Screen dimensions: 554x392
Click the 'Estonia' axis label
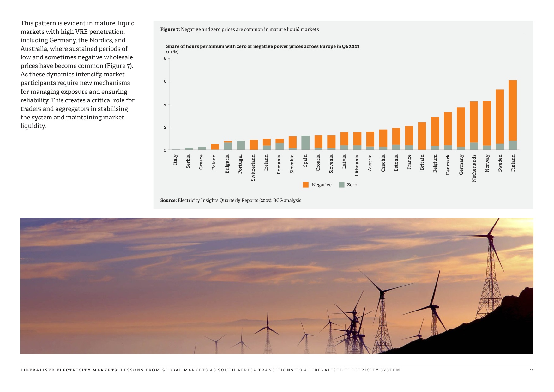(396, 163)
